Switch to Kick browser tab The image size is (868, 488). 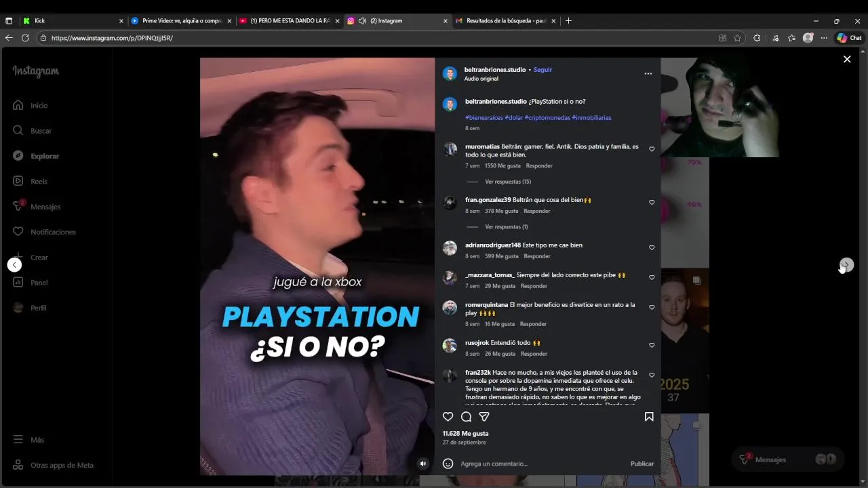pos(73,21)
